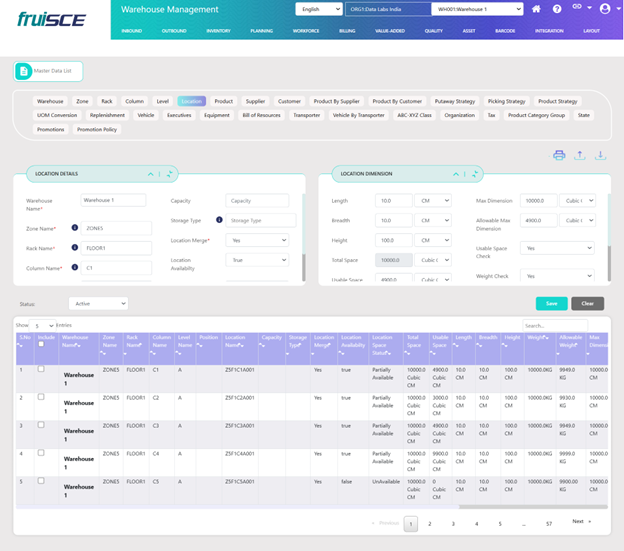Click the green Save button
The image size is (624, 551).
tap(551, 303)
